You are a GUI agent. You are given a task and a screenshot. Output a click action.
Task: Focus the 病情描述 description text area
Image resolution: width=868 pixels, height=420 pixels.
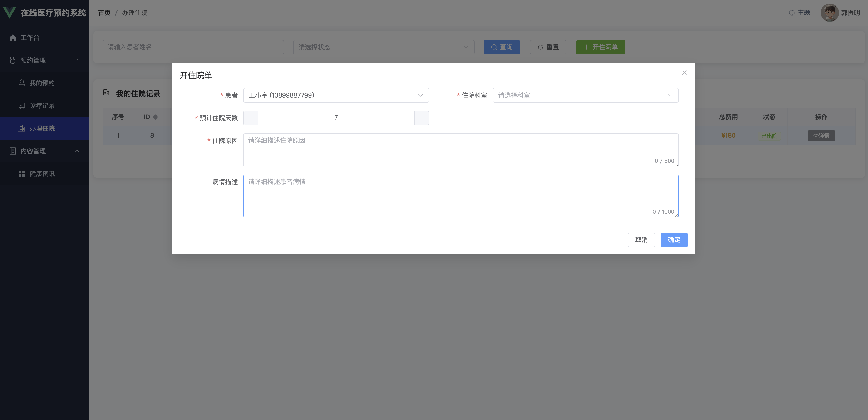point(460,196)
